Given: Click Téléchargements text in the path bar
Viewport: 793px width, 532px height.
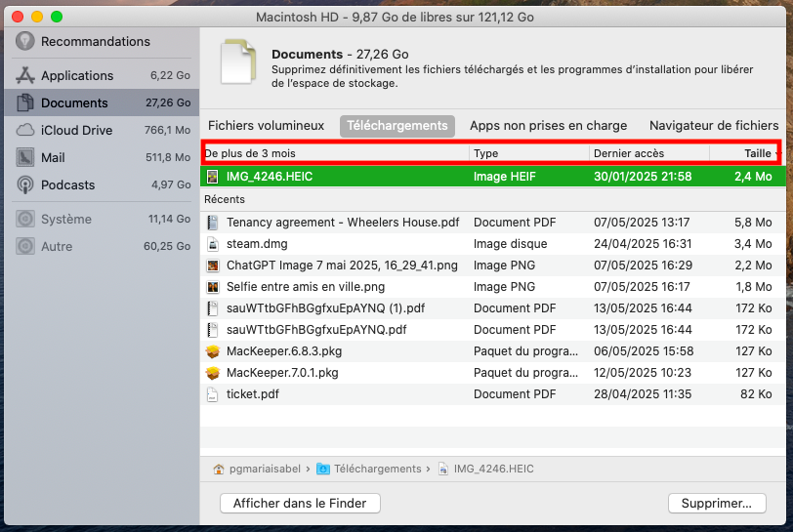Looking at the screenshot, I should coord(377,470).
